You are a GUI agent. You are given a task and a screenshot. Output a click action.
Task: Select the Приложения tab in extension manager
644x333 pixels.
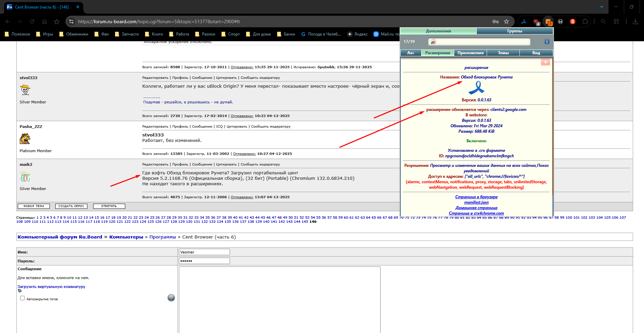point(470,53)
